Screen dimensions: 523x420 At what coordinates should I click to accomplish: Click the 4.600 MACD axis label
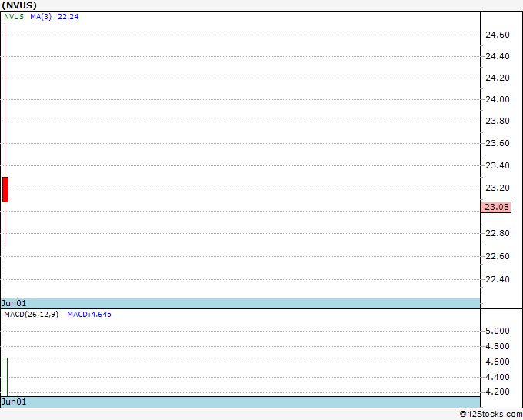click(498, 362)
